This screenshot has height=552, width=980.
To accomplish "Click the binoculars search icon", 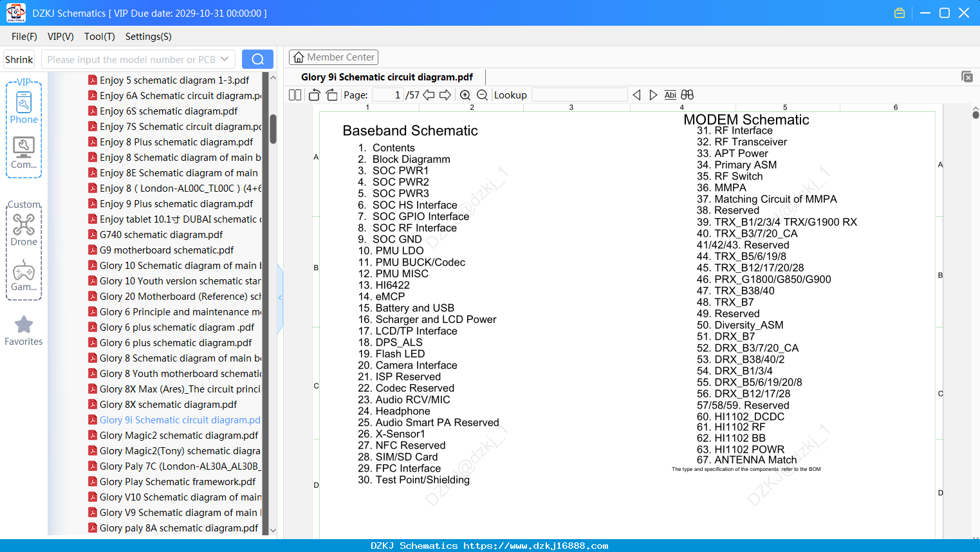I will coord(687,95).
